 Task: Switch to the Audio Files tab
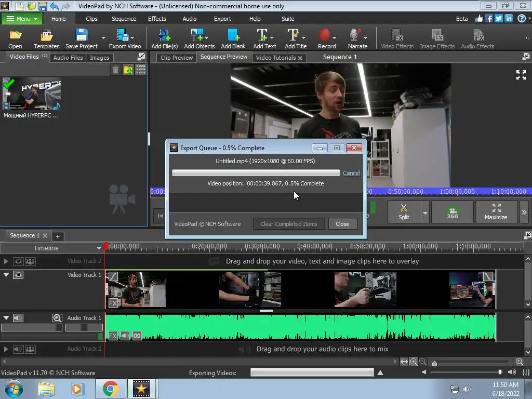68,58
